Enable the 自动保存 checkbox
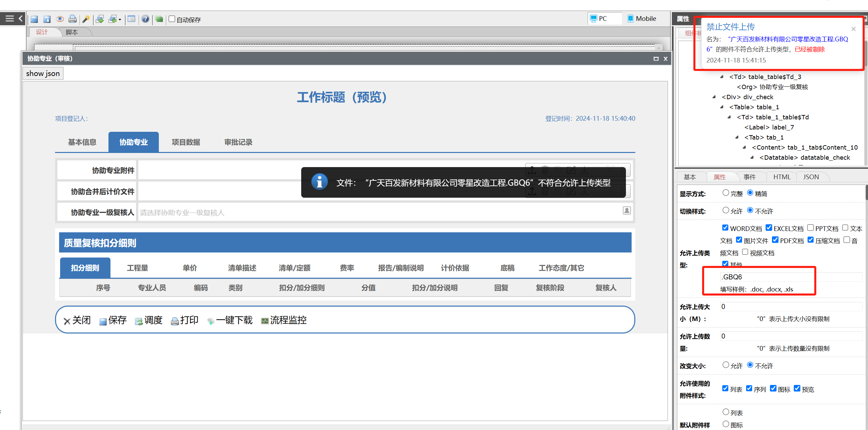Screen dimensions: 868x430 [x=172, y=19]
